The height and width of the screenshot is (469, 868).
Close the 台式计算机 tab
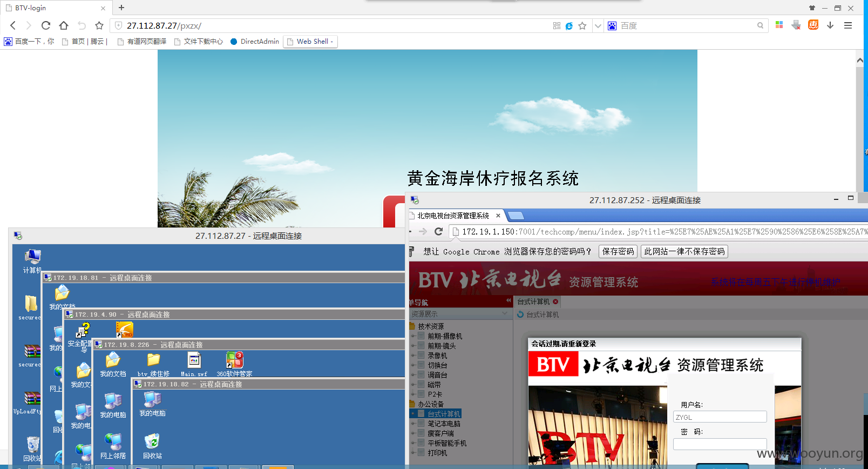pyautogui.click(x=555, y=301)
